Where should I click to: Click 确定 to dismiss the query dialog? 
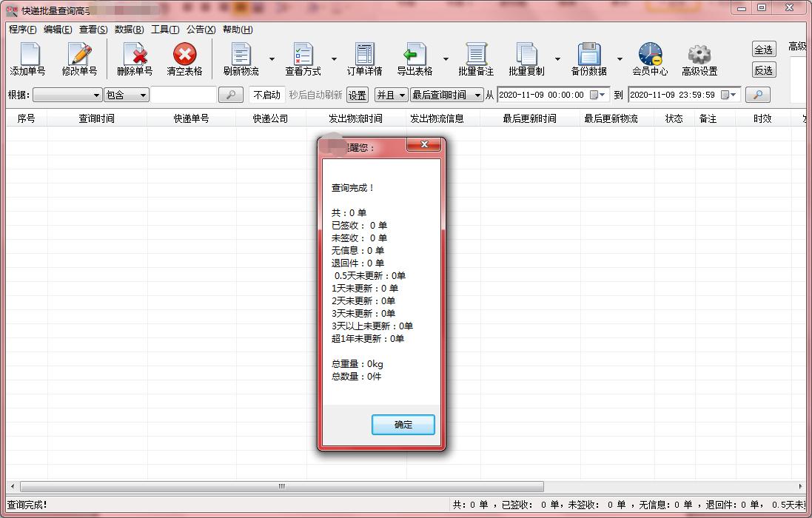pos(403,425)
